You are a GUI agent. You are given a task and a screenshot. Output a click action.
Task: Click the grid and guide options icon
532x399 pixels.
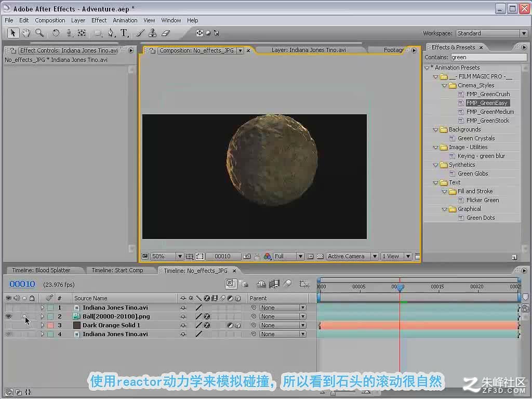tap(189, 256)
